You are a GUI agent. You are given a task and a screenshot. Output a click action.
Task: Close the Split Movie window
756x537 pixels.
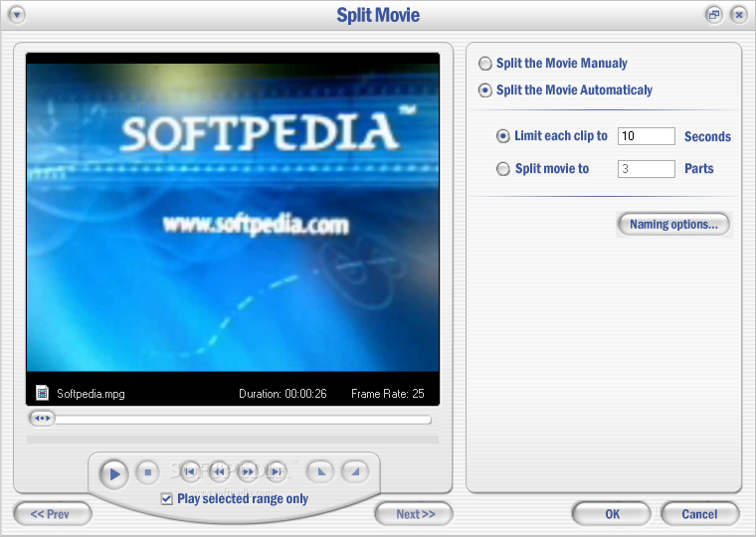click(x=739, y=15)
